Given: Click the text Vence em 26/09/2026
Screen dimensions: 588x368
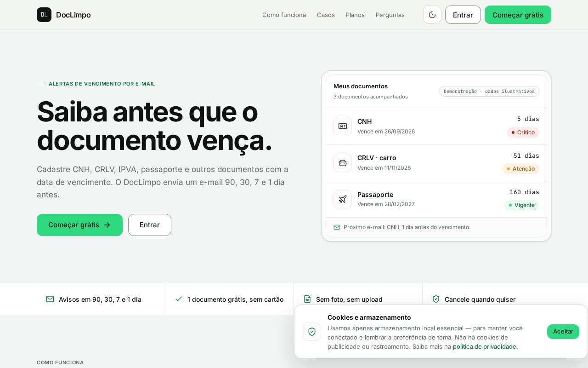Looking at the screenshot, I should [386, 132].
